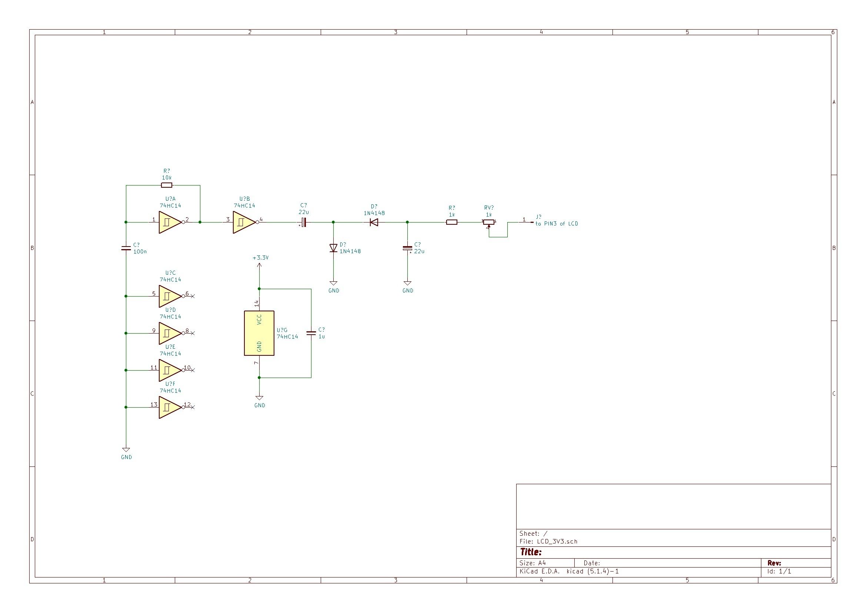The image size is (868, 616).
Task: Select the U?G 74HC14 power unit box
Action: 259,333
